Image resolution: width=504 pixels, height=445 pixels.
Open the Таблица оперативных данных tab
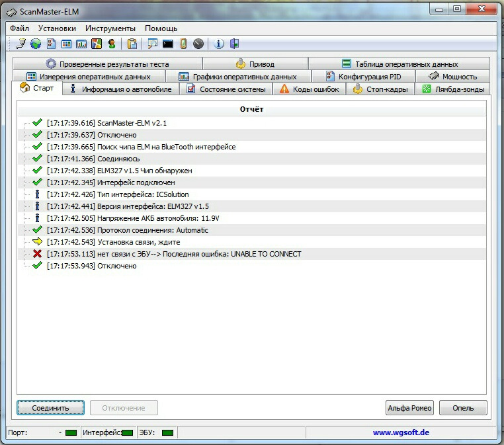(399, 64)
